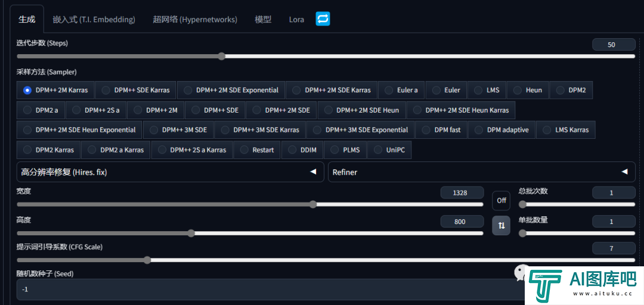Pick the Restart sampler radio button

(x=257, y=150)
